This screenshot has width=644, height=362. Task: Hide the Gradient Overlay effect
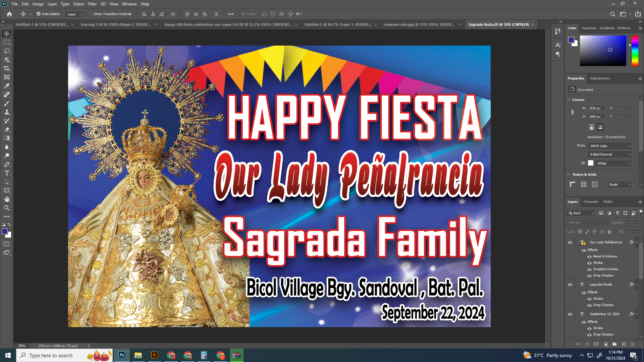[589, 269]
